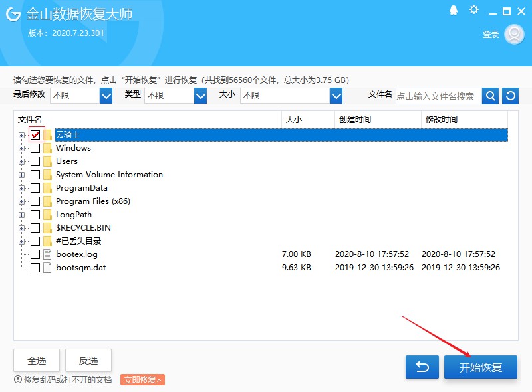Click the app logo in the title bar
532x392 pixels.
pos(12,13)
